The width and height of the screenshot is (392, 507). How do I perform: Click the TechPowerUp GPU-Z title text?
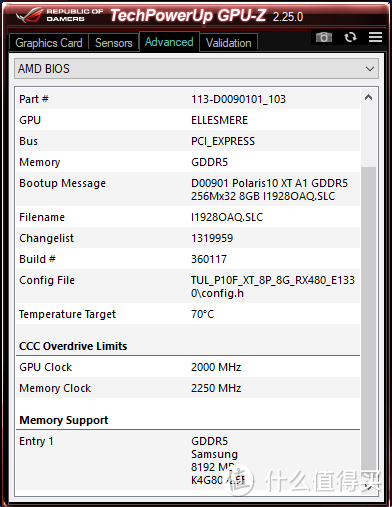coord(188,15)
